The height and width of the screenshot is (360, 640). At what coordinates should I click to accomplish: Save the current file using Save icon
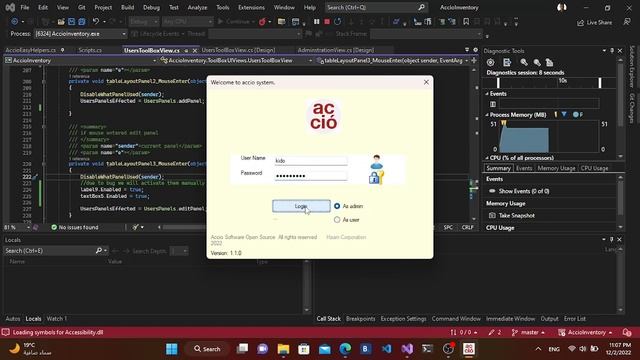[x=71, y=21]
